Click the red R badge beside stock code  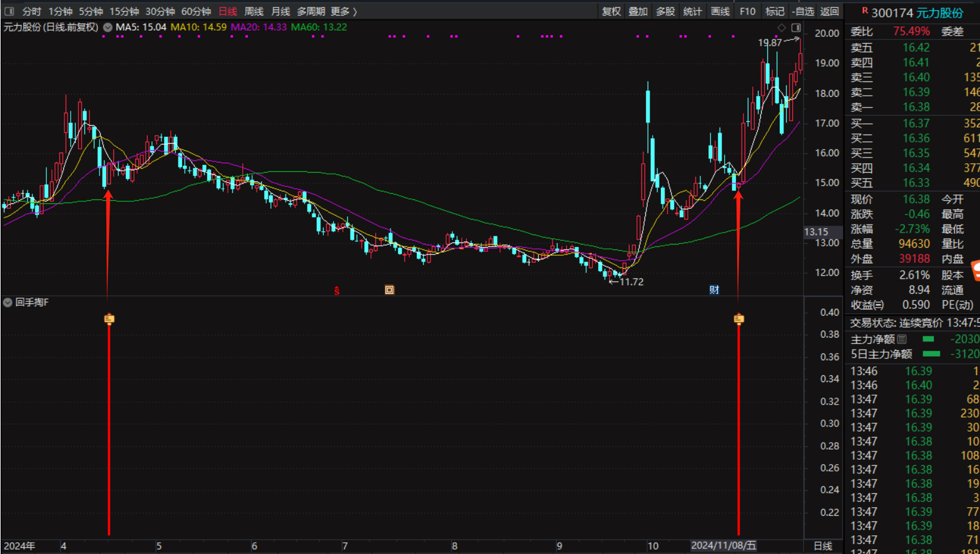[865, 11]
